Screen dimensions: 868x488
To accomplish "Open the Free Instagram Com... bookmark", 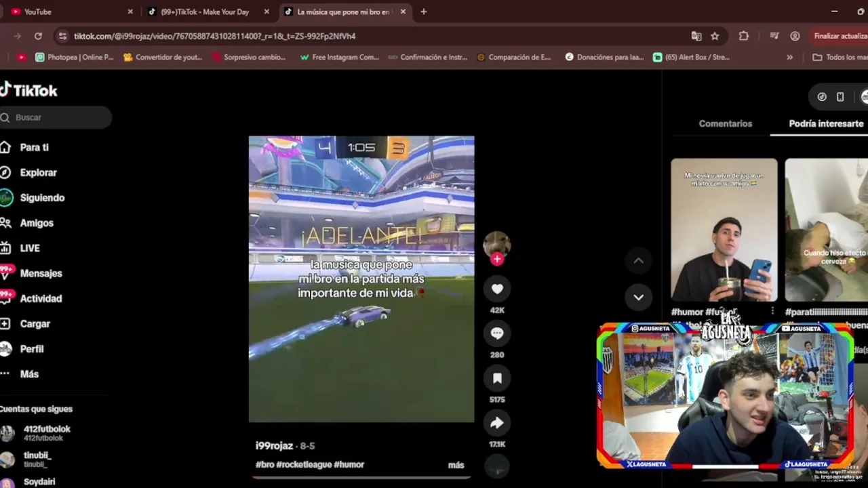I will tap(339, 57).
